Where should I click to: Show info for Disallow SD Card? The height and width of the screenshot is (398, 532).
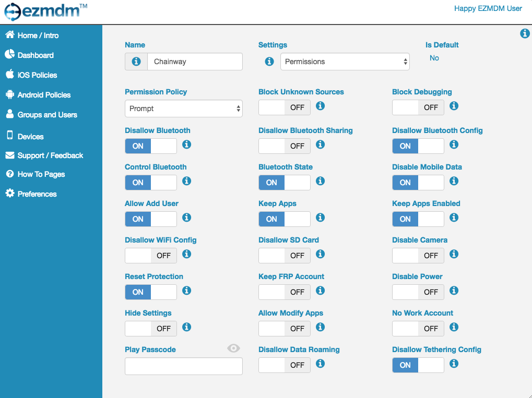pyautogui.click(x=320, y=254)
